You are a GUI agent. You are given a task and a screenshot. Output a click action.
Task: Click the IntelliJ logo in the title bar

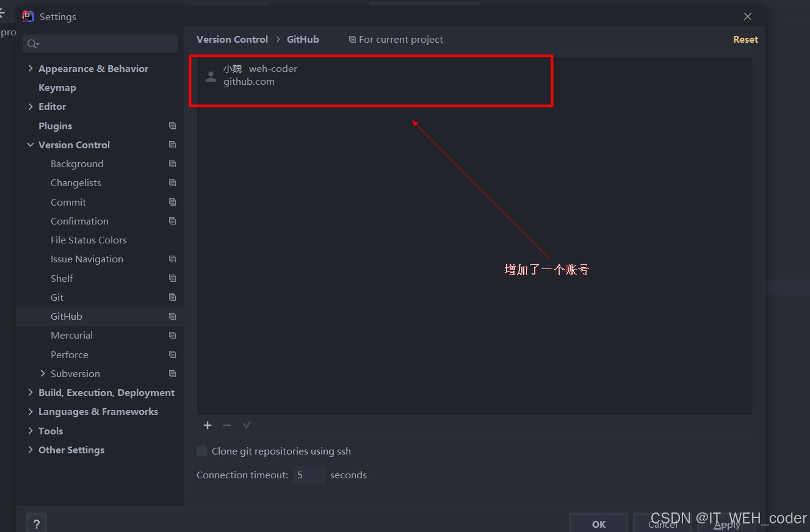click(28, 16)
